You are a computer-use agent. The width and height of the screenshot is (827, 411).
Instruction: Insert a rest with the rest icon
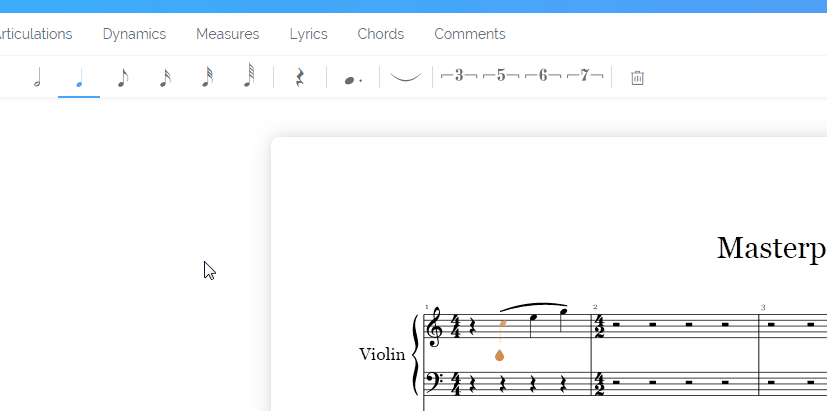click(x=300, y=78)
